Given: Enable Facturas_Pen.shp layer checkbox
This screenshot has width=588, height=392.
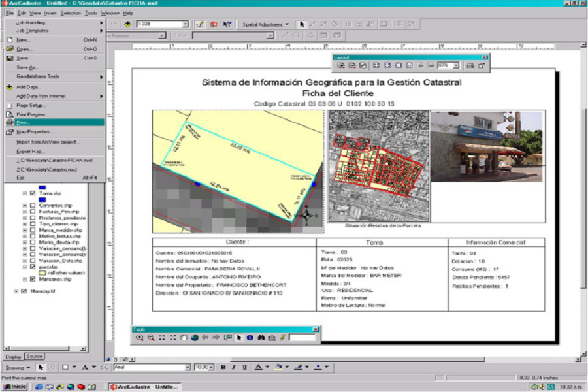Looking at the screenshot, I should [33, 212].
